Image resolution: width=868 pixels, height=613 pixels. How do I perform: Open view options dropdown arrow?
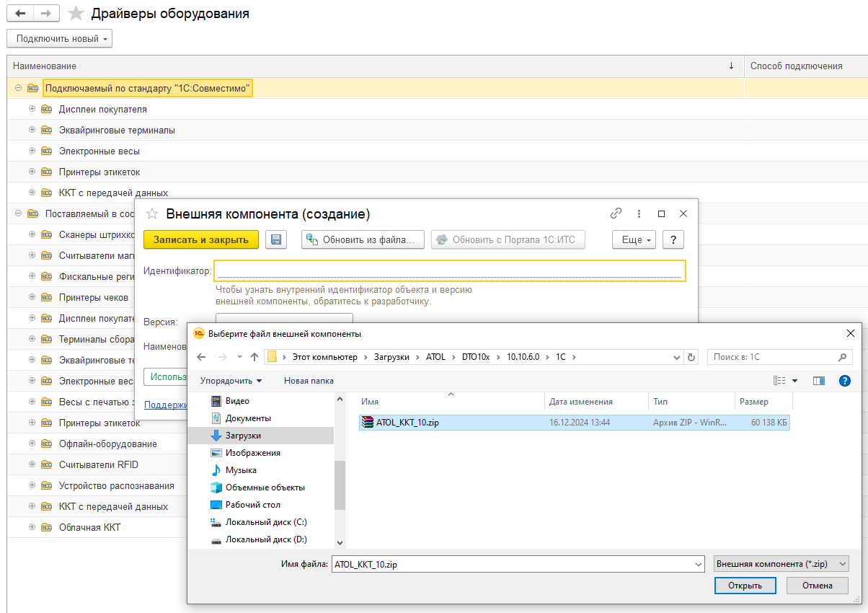[795, 380]
